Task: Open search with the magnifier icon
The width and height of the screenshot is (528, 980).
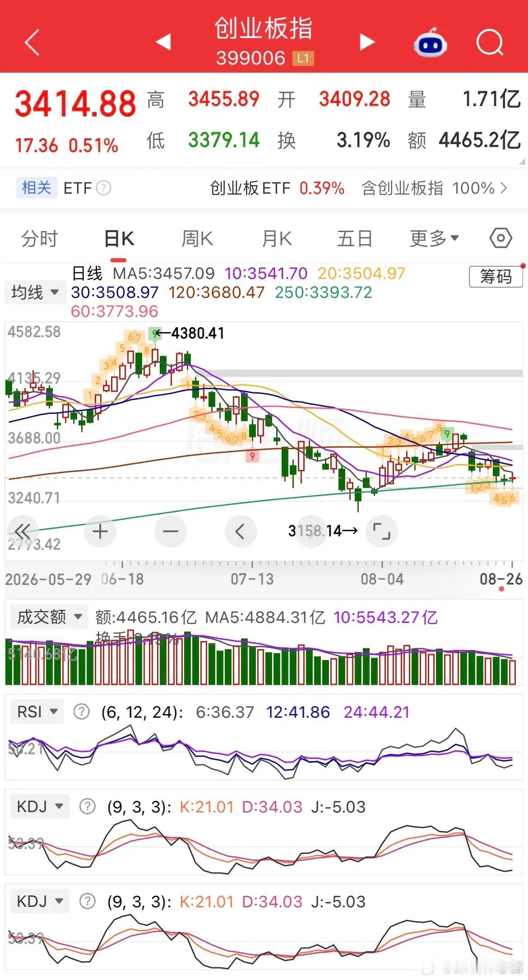Action: point(490,42)
